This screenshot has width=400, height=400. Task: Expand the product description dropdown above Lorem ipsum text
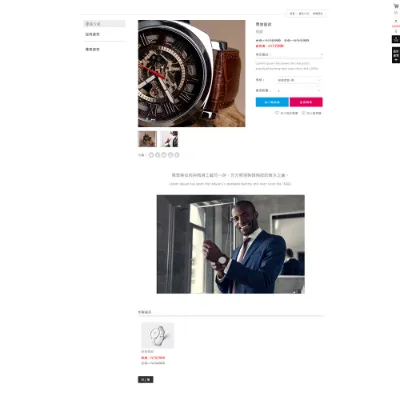tap(289, 55)
